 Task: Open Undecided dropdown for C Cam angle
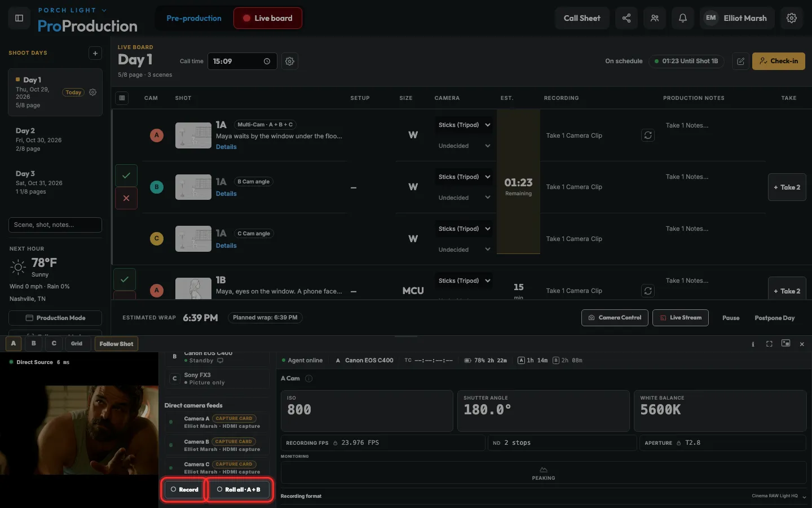[x=464, y=249]
